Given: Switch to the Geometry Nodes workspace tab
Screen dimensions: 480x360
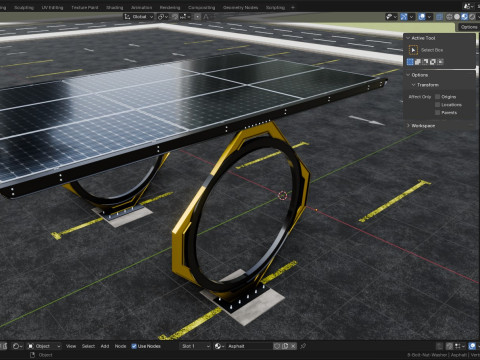Looking at the screenshot, I should click(x=240, y=7).
